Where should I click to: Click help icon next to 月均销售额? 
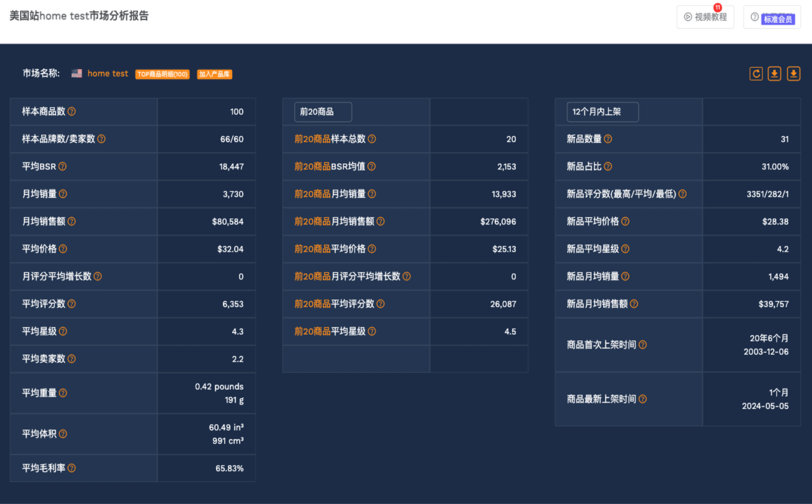point(72,222)
